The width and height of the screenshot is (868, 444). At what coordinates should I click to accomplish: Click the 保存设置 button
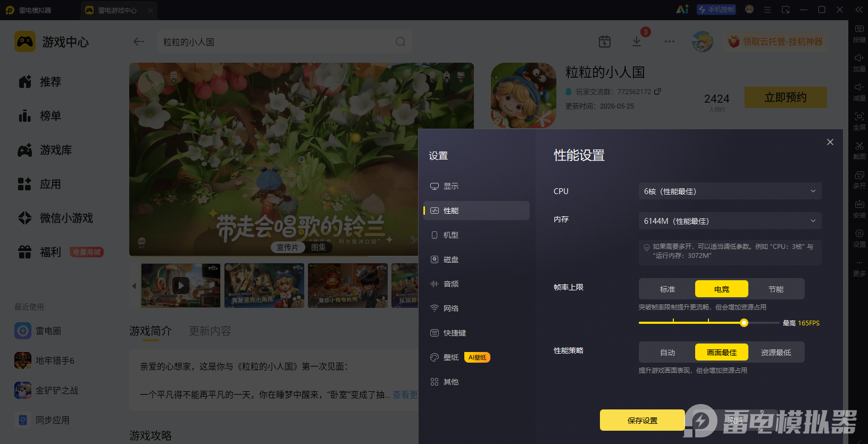642,420
